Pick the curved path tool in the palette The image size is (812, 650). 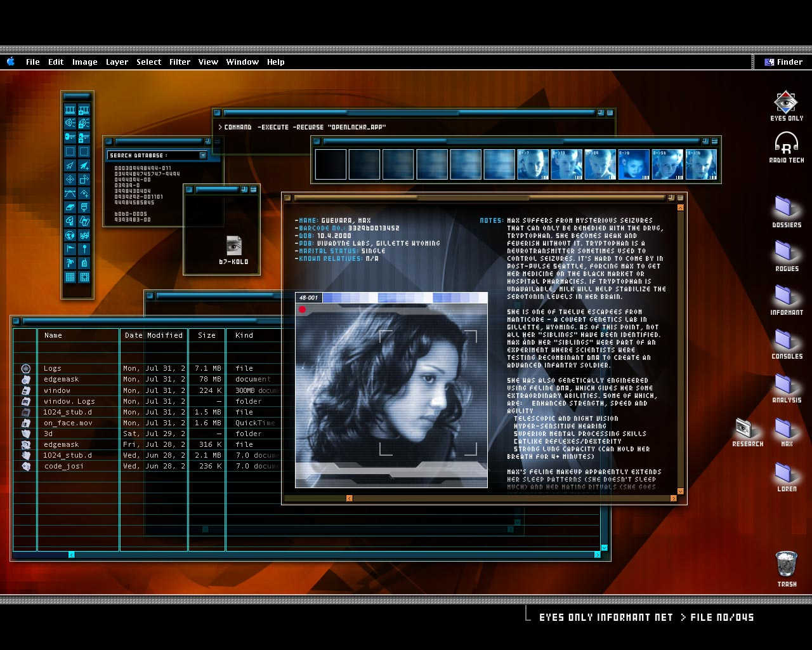coord(70,193)
